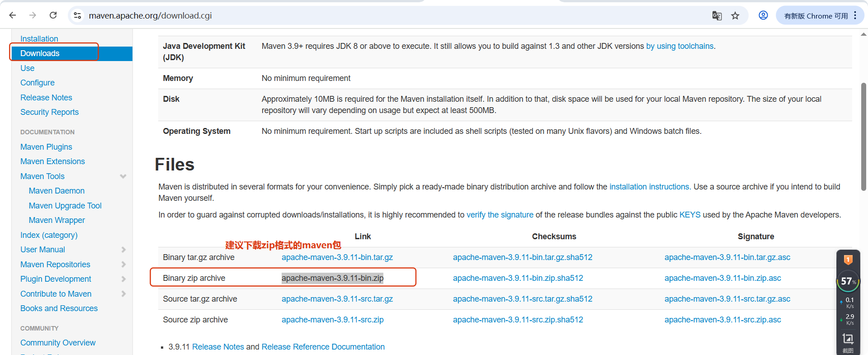The width and height of the screenshot is (868, 355).
Task: Open the verify the signature link
Action: coord(500,215)
